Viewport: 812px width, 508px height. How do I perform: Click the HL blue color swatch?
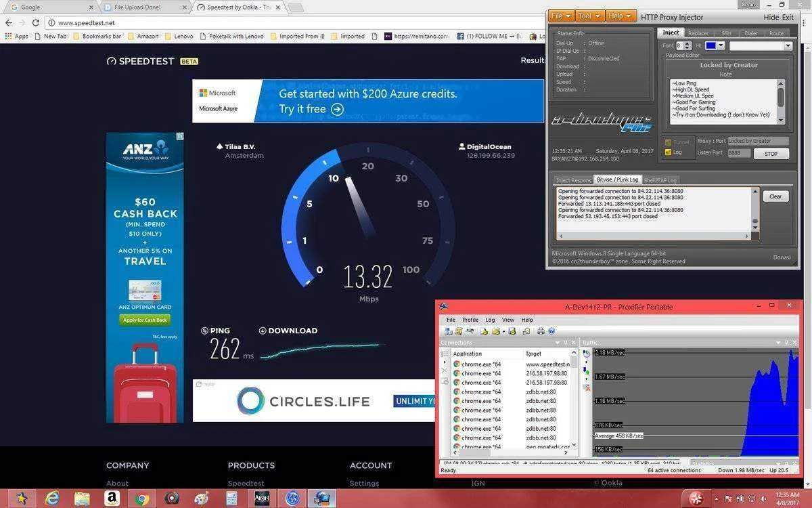tap(710, 45)
